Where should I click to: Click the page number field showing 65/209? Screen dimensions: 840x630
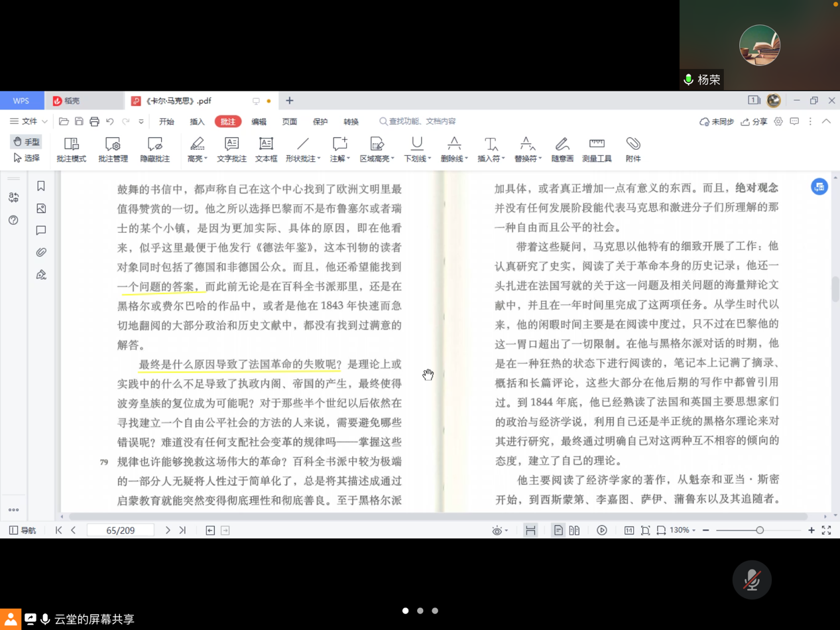coord(121,531)
